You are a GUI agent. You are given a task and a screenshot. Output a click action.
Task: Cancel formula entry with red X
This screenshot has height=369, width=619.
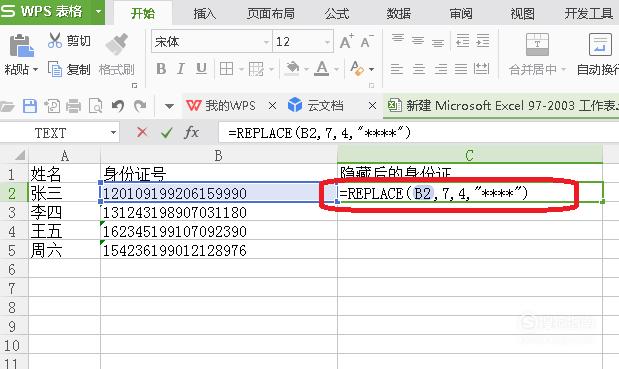click(x=142, y=132)
